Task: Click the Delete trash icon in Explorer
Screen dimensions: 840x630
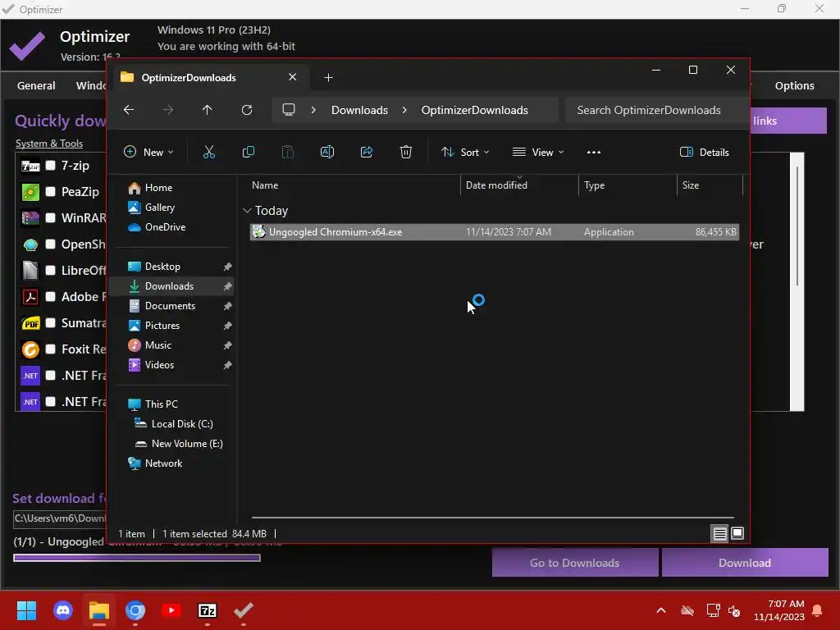Action: pyautogui.click(x=406, y=152)
